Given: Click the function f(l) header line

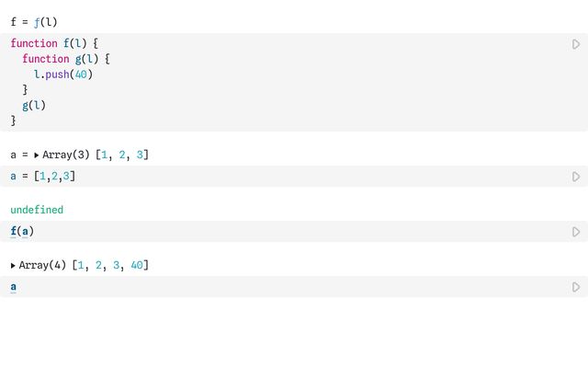Looking at the screenshot, I should click(54, 43).
